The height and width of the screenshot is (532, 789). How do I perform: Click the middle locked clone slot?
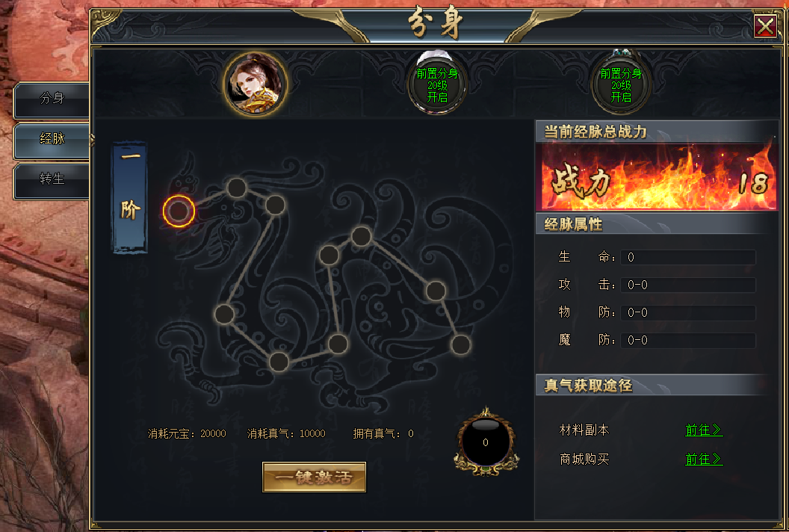click(x=437, y=84)
